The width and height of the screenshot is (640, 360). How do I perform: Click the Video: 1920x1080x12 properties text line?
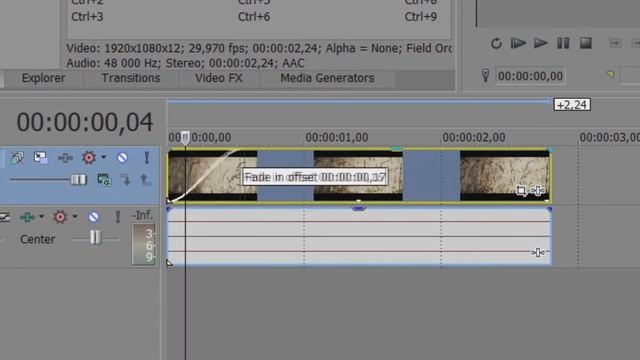[259, 49]
